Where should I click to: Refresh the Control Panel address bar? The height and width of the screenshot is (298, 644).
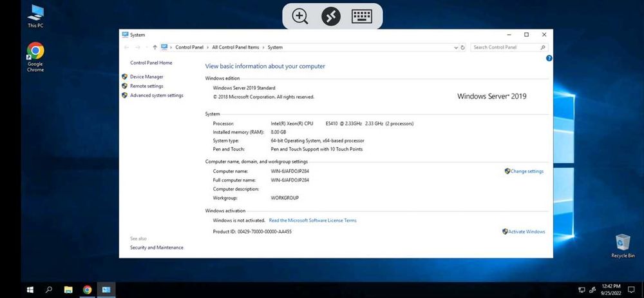[462, 47]
